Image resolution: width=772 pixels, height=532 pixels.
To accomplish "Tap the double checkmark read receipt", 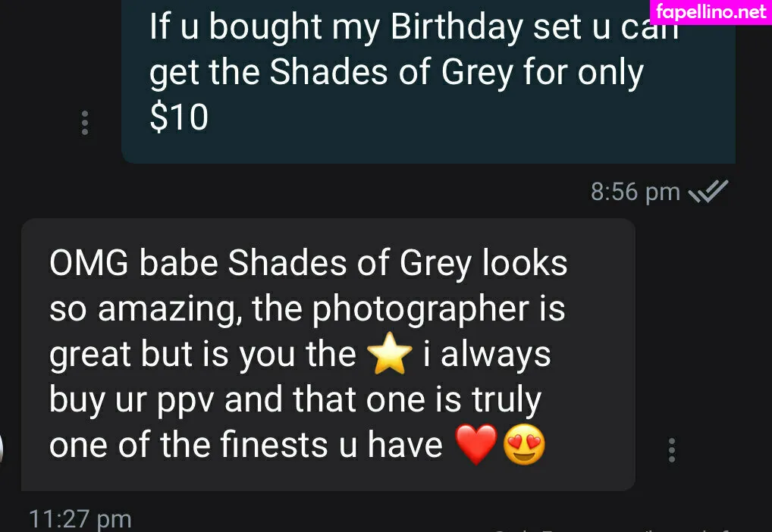I will click(x=708, y=192).
